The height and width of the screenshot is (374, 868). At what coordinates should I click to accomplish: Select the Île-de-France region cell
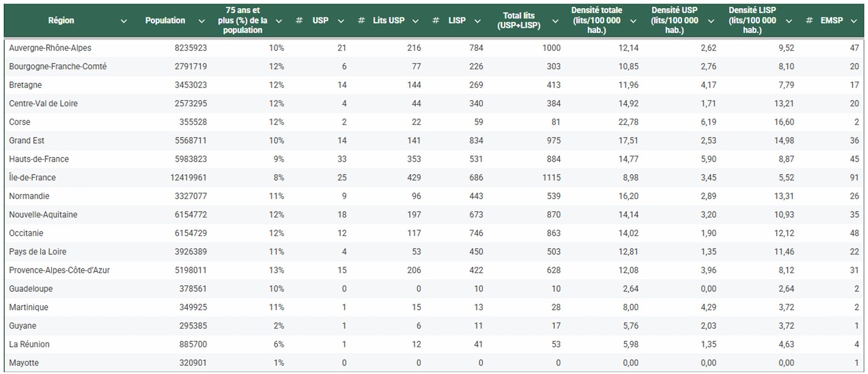pos(32,178)
